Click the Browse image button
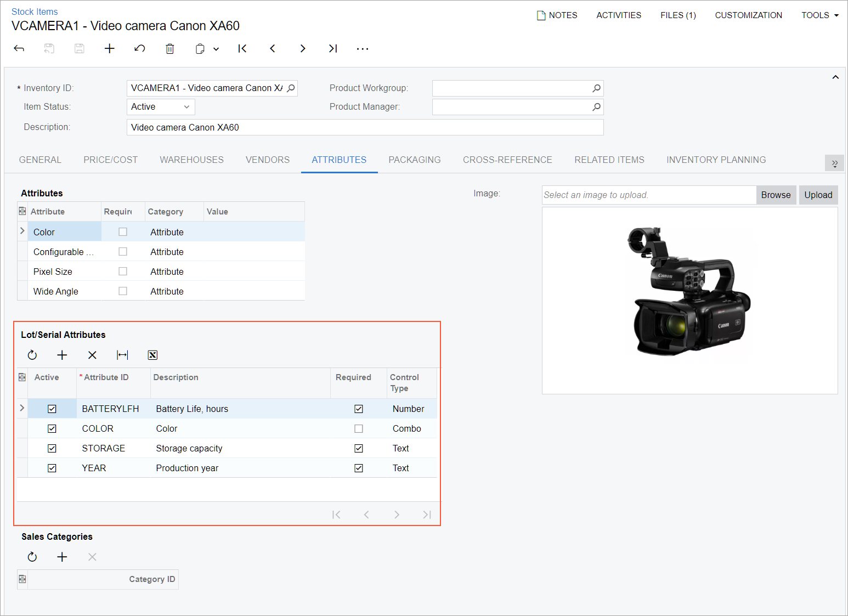The image size is (848, 616). 776,195
